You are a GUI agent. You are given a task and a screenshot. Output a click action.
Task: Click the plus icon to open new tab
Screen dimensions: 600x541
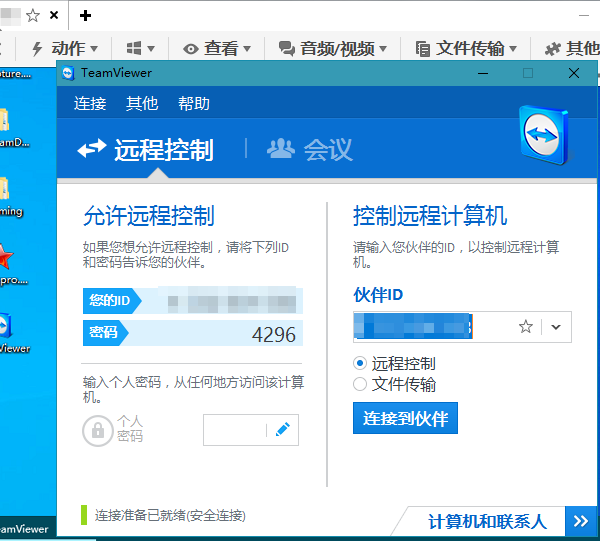tap(86, 15)
